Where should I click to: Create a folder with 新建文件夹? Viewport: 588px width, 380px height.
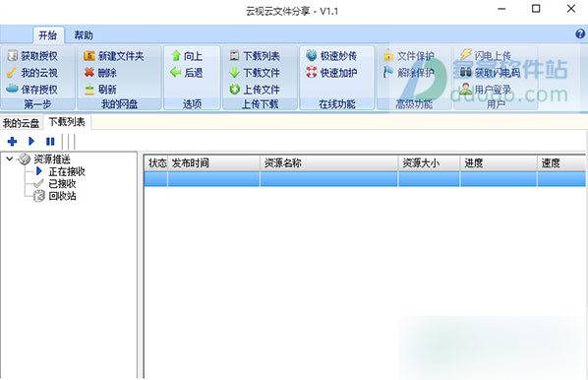[x=114, y=56]
